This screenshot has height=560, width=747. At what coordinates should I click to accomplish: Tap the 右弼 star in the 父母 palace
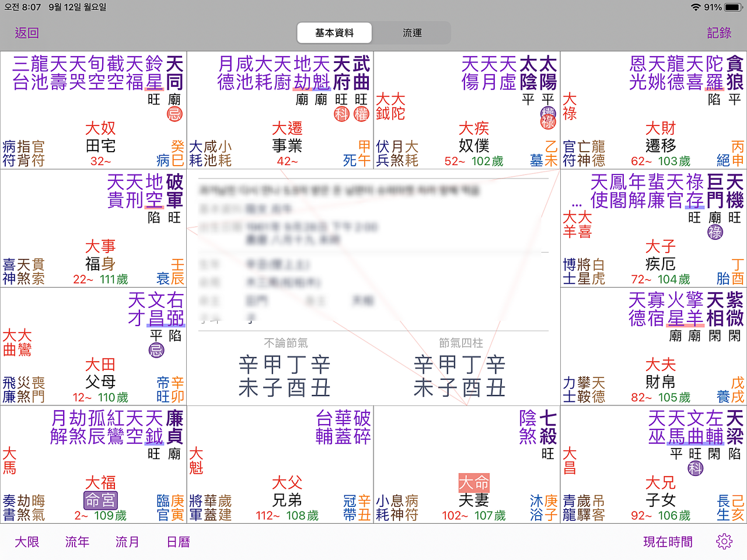[176, 309]
